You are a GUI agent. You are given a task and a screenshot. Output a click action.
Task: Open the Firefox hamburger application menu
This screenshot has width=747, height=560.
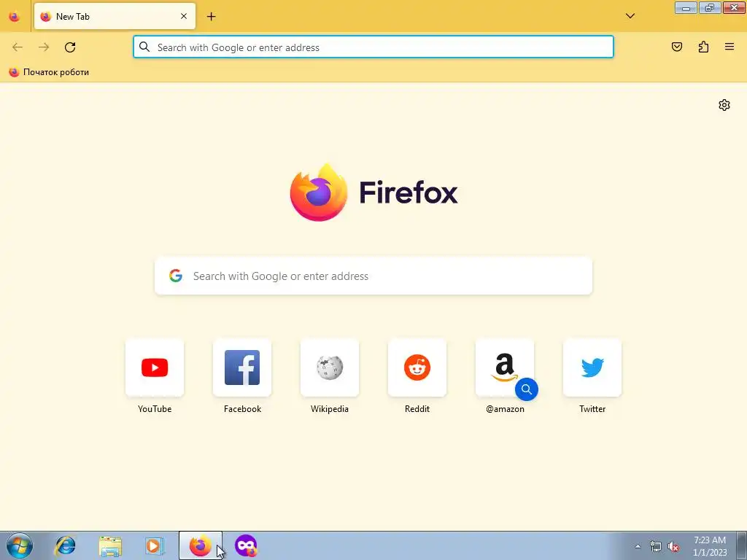pos(729,47)
